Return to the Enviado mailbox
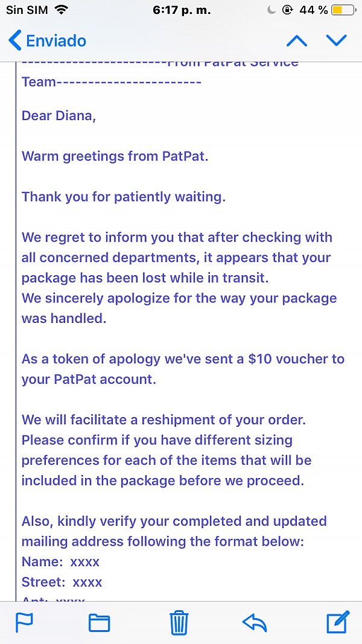The height and width of the screenshot is (644, 362). coord(47,40)
